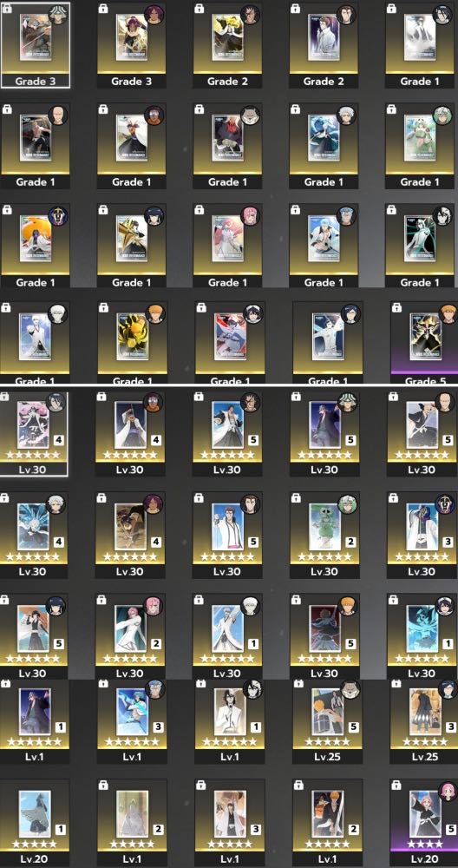This screenshot has width=458, height=868.
Task: Click the pink-haired portrait icon on a Grade 1 card
Action: (252, 216)
